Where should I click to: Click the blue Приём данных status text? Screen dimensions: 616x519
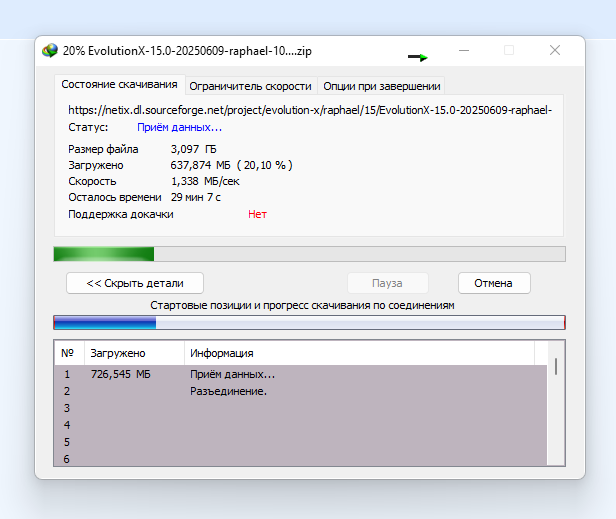click(180, 127)
